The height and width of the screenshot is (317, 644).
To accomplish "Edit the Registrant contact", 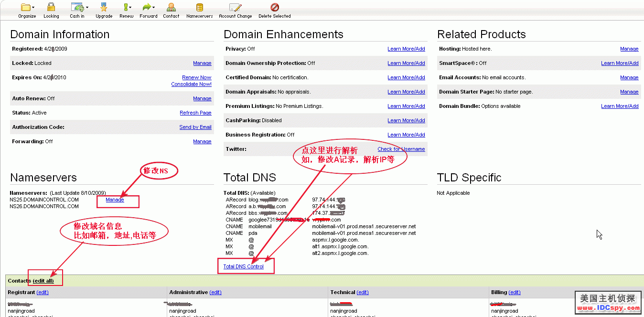I will [x=43, y=292].
